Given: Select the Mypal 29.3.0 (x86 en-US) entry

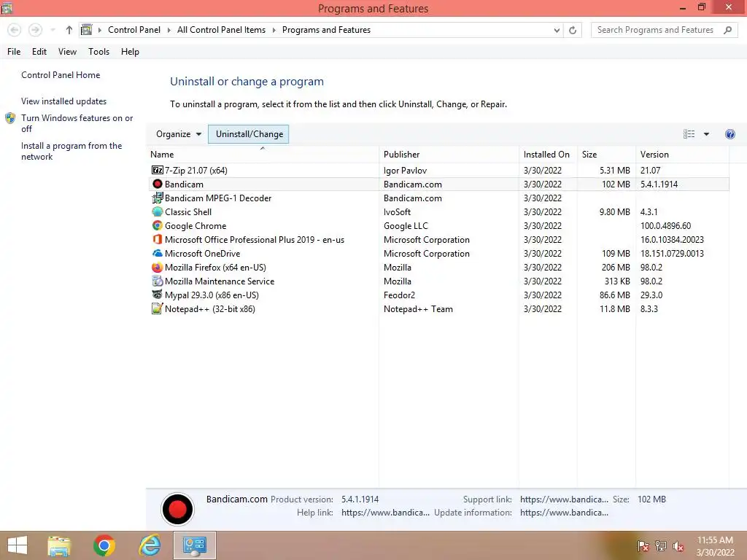Looking at the screenshot, I should (212, 295).
